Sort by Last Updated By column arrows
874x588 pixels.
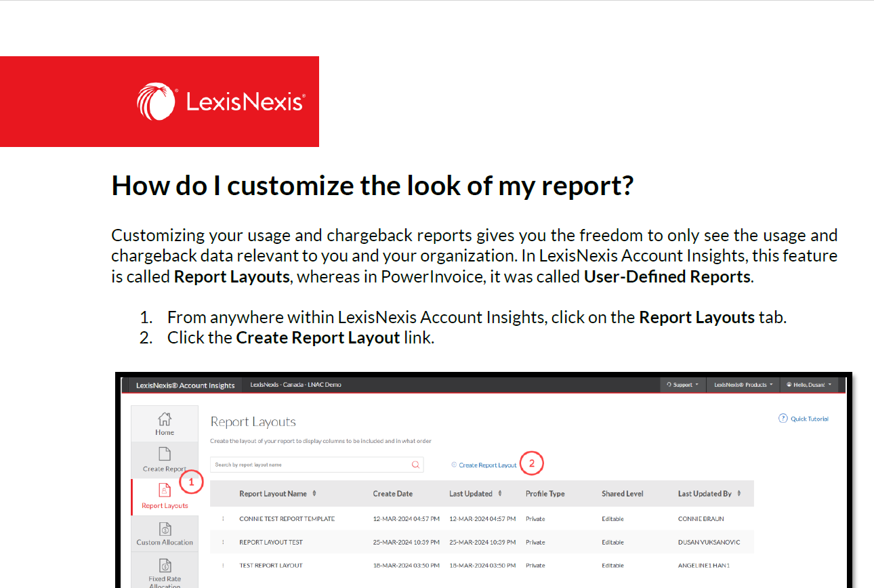point(739,494)
